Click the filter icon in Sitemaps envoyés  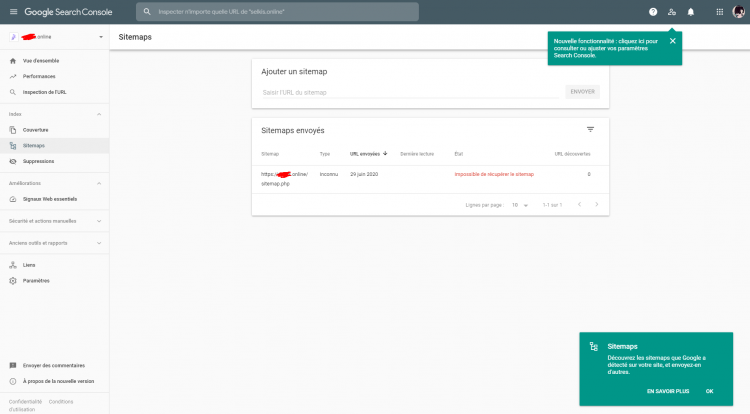coord(590,129)
